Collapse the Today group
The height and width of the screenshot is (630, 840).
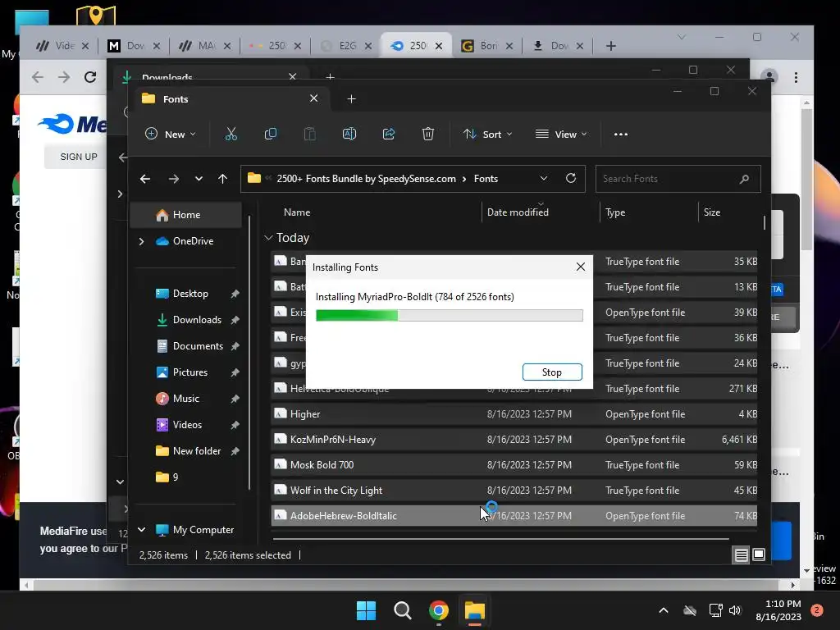(x=268, y=238)
